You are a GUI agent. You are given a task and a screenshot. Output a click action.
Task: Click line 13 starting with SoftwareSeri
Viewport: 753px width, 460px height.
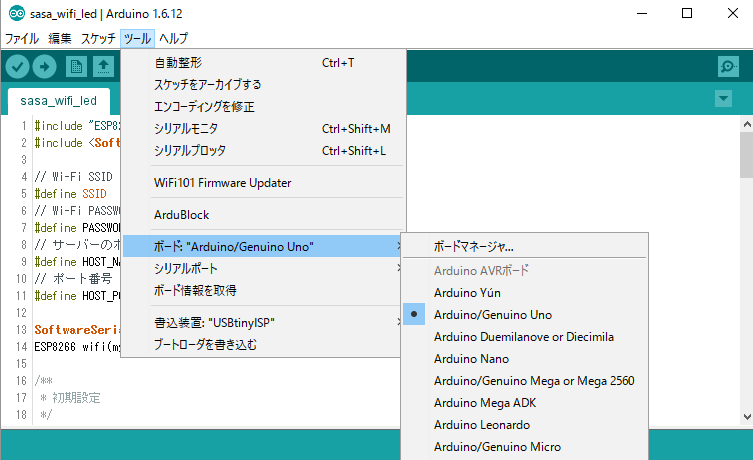click(x=77, y=330)
